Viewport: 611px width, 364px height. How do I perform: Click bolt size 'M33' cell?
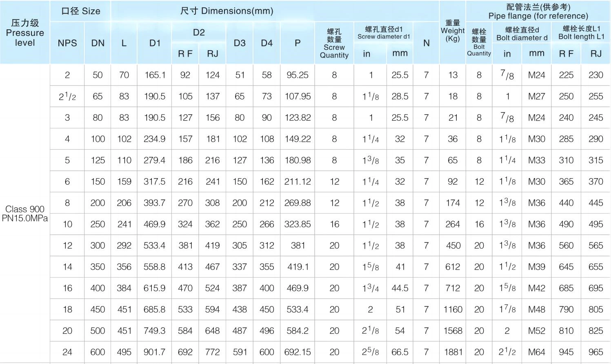click(536, 160)
